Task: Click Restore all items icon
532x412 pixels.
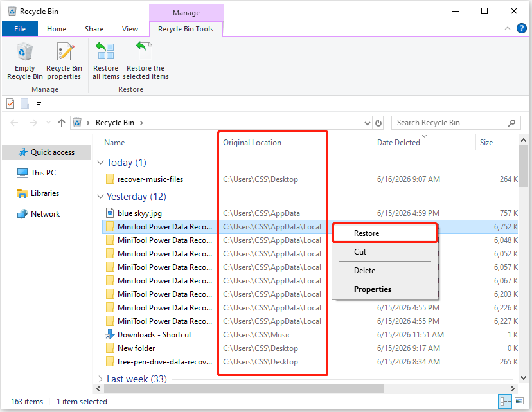Action: [105, 51]
